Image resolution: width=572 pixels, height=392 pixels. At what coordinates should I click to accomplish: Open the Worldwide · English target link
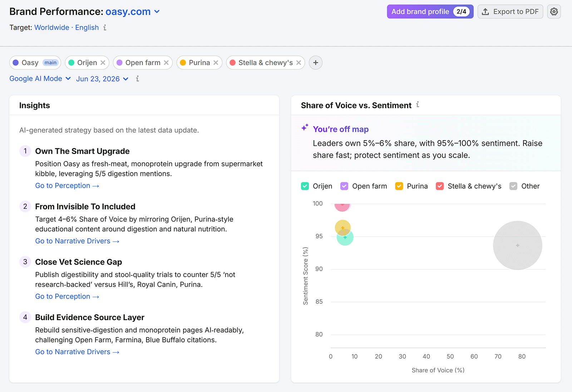point(66,28)
